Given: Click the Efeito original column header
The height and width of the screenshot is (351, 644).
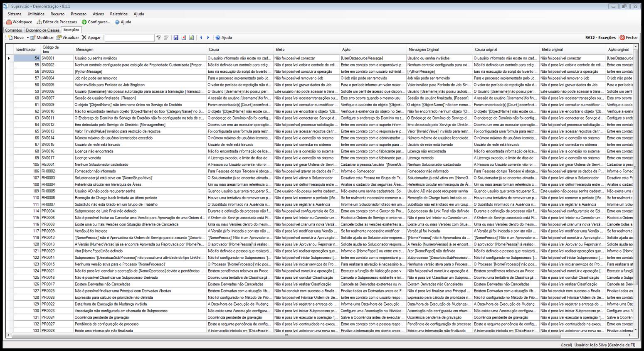Looking at the screenshot, I should [x=572, y=49].
